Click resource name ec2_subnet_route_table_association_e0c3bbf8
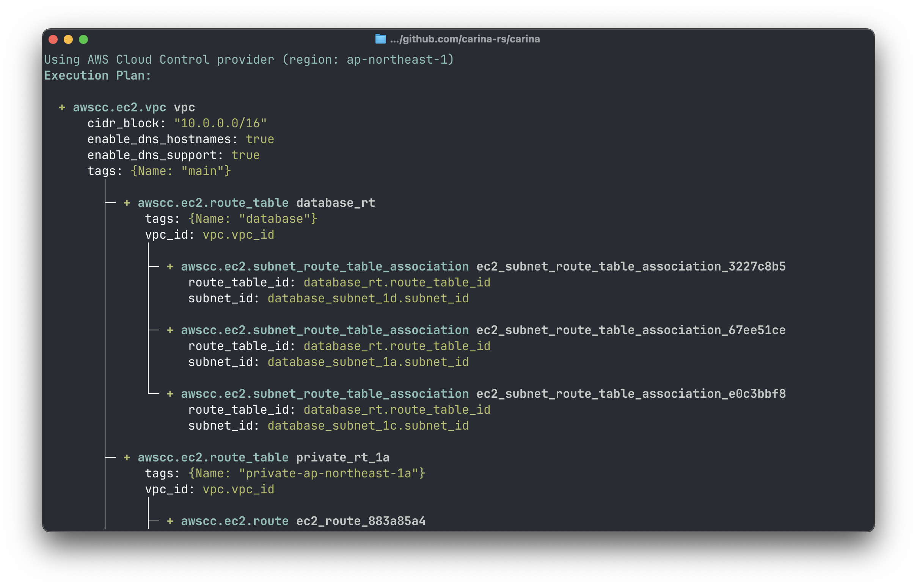The image size is (917, 588). [x=631, y=394]
